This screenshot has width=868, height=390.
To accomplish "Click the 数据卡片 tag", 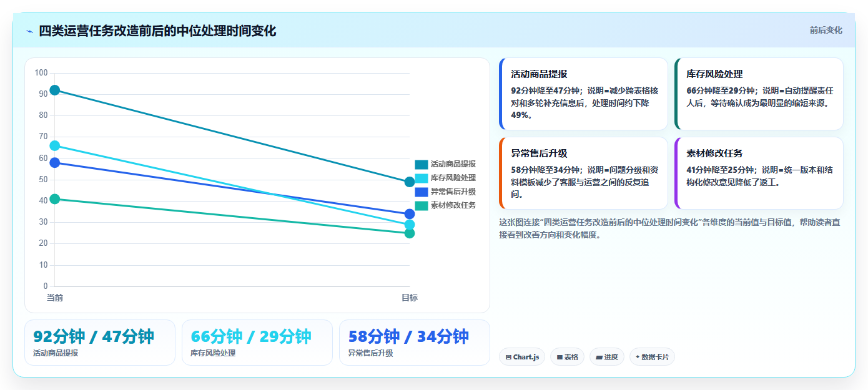I will coord(652,357).
